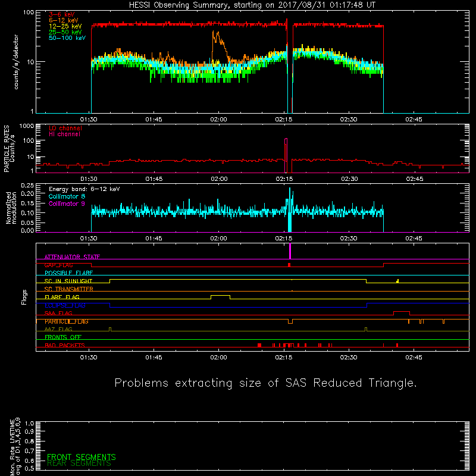This screenshot has height=476, width=476.
Task: Click the SC_IN_SUNLIGHT flag label
Action: 68,281
